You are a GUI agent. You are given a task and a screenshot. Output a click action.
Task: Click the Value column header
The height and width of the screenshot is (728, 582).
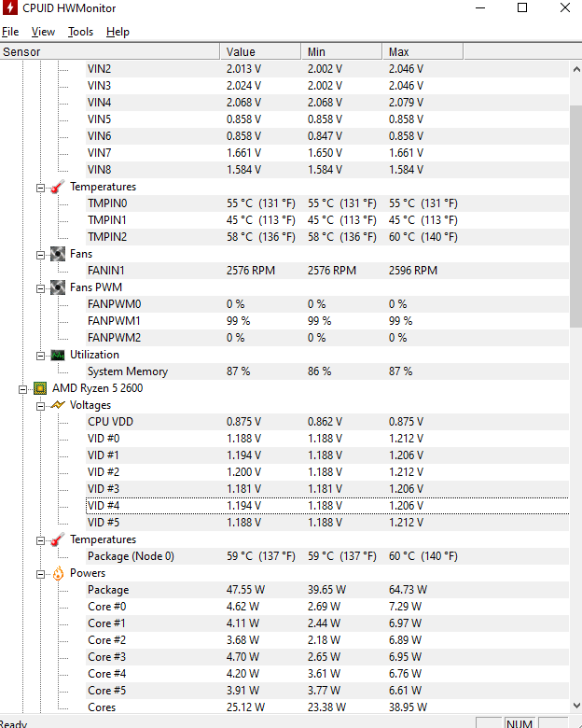pos(260,51)
